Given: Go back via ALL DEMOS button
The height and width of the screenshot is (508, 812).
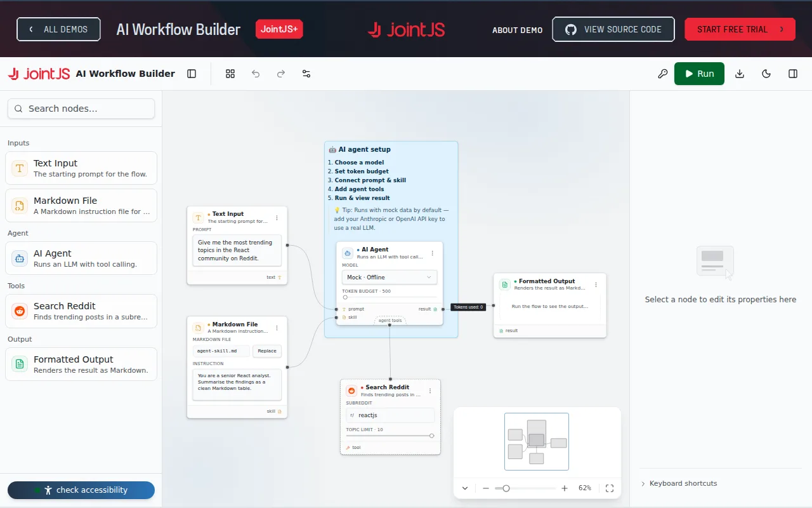Looking at the screenshot, I should tap(58, 29).
